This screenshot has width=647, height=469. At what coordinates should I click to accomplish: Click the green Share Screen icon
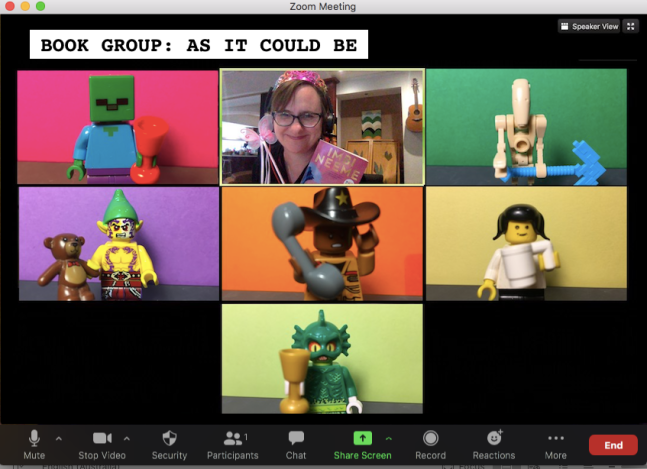[x=362, y=438]
